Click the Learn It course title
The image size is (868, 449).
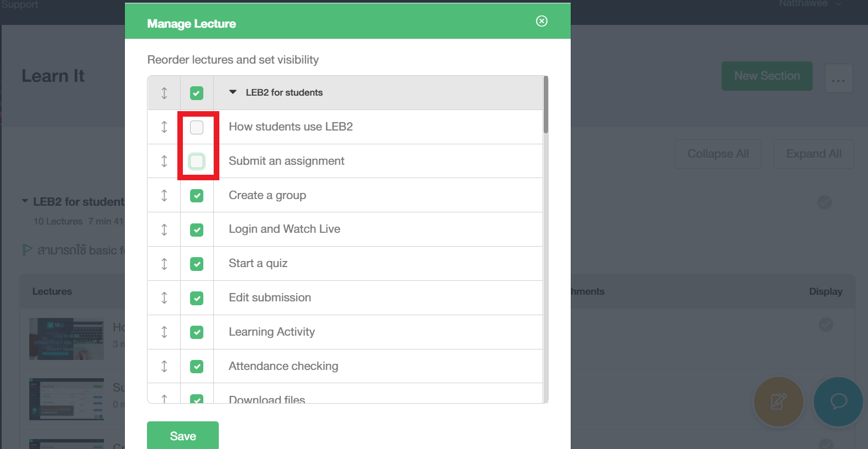(53, 76)
